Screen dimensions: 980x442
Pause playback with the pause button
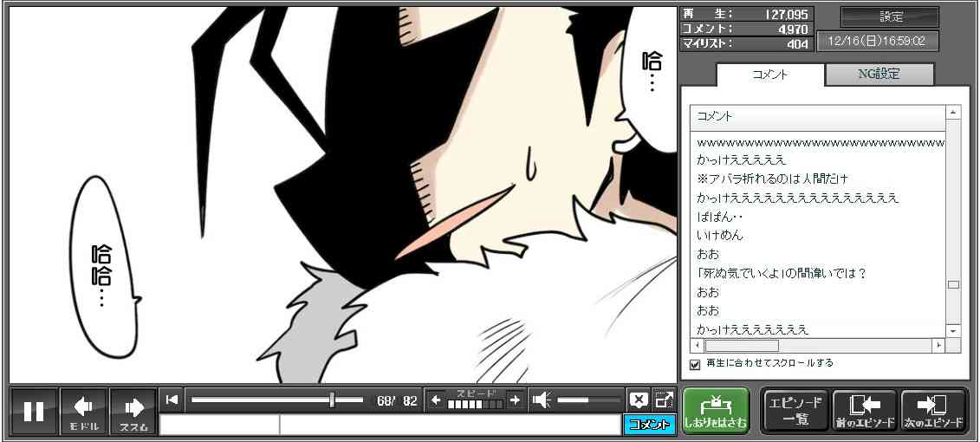(x=34, y=411)
